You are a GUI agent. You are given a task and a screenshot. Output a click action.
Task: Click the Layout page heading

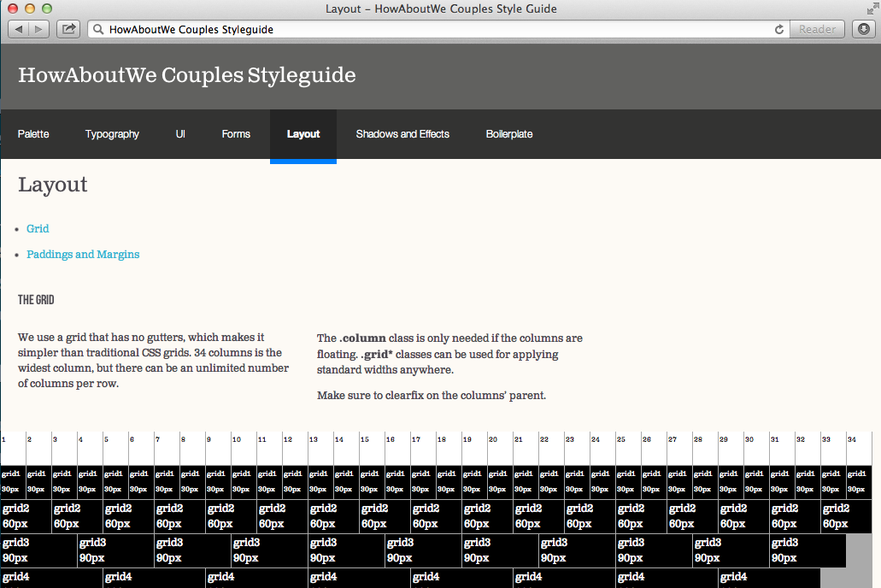[53, 185]
